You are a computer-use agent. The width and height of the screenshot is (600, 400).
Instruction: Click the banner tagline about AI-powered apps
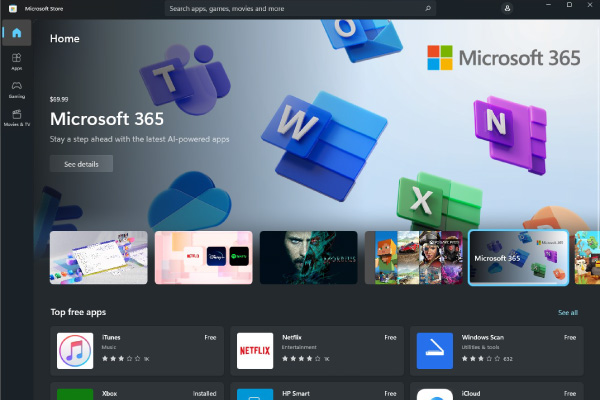tap(139, 139)
